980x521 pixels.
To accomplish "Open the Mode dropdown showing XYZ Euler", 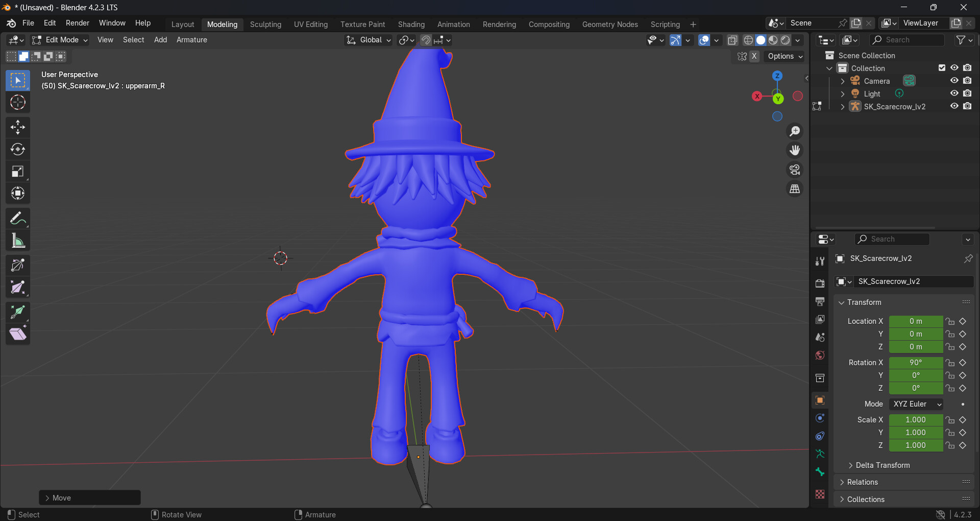I will 916,404.
